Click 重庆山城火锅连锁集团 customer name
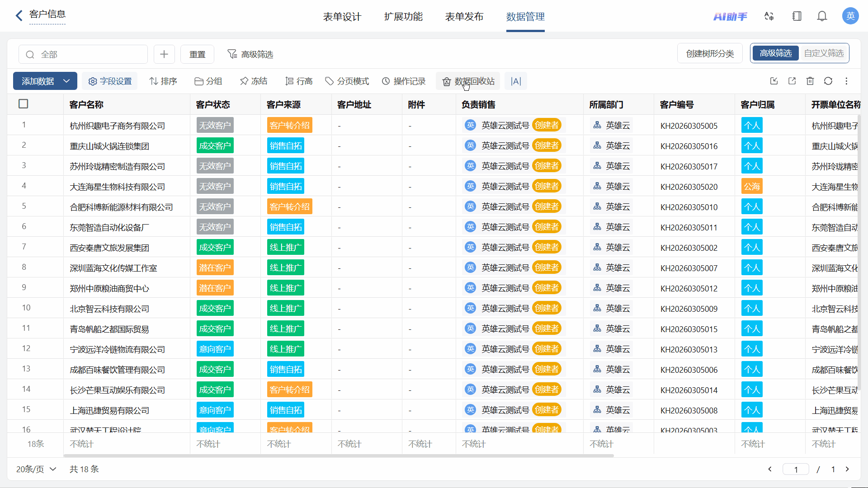Image resolution: width=868 pixels, height=488 pixels. (109, 146)
